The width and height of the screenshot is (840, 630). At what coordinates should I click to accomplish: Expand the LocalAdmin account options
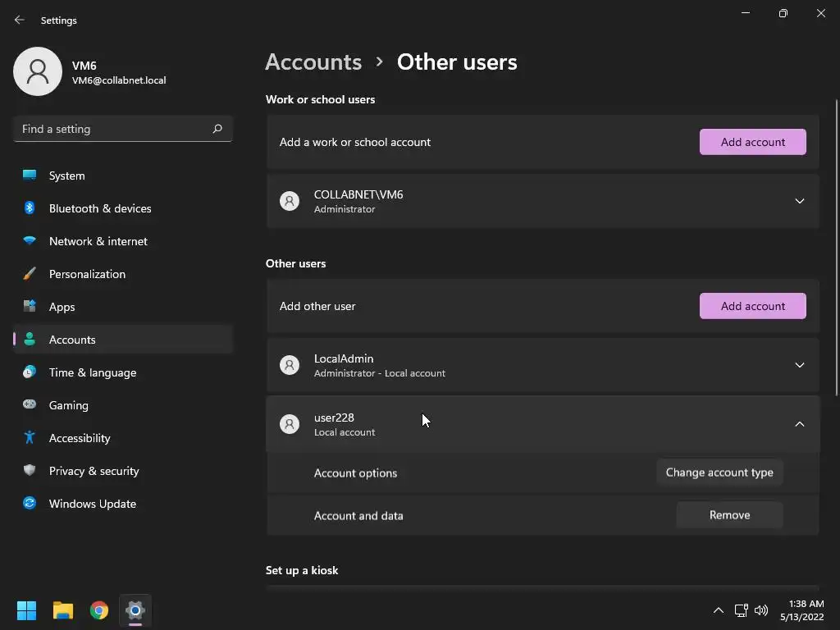click(799, 365)
